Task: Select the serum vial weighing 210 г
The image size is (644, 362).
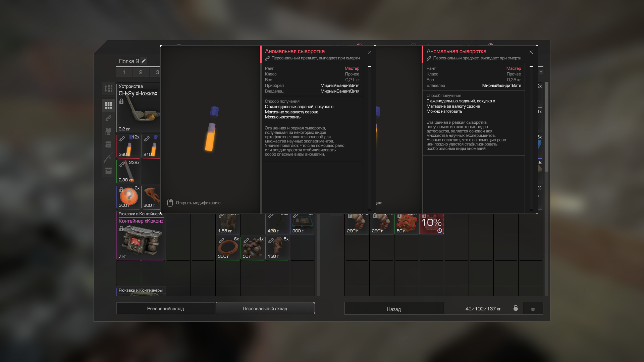Action: [x=151, y=146]
